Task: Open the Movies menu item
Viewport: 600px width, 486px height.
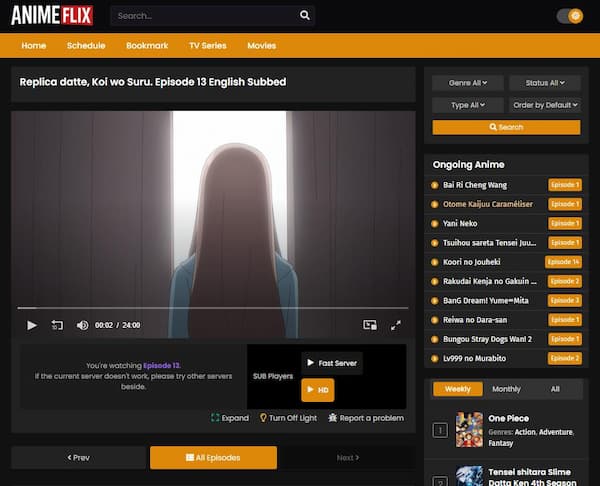Action: coord(262,46)
